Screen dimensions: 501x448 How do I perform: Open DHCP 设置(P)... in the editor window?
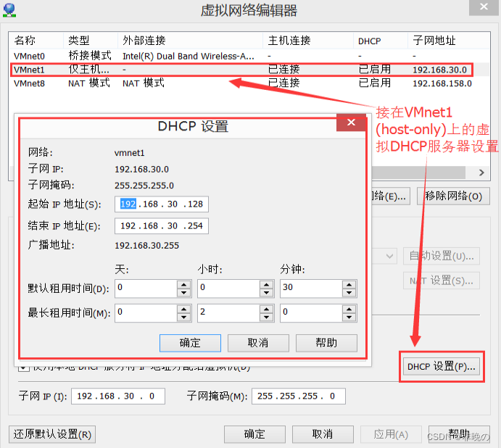coord(442,367)
